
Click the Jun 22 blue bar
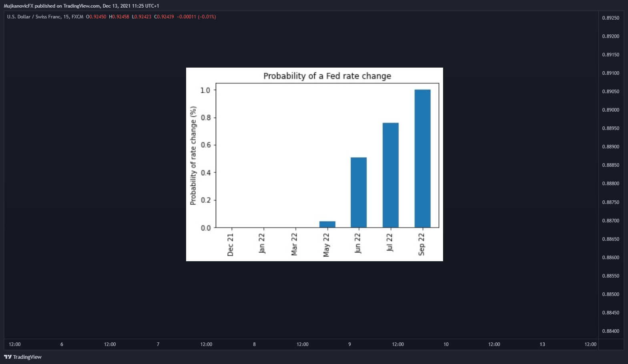359,192
